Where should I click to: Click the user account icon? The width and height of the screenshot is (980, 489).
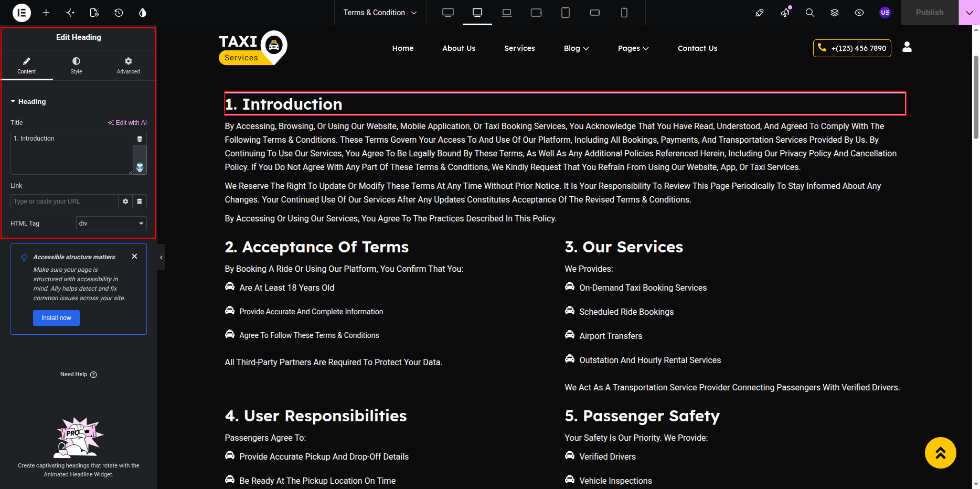(x=907, y=47)
